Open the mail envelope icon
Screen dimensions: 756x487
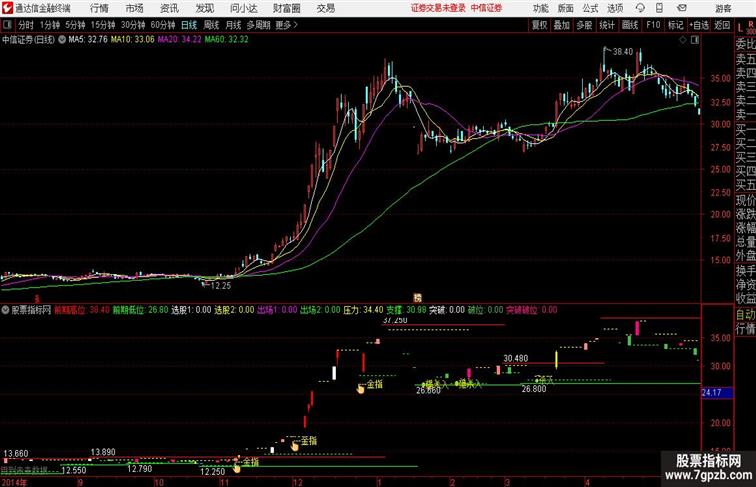coord(682,8)
